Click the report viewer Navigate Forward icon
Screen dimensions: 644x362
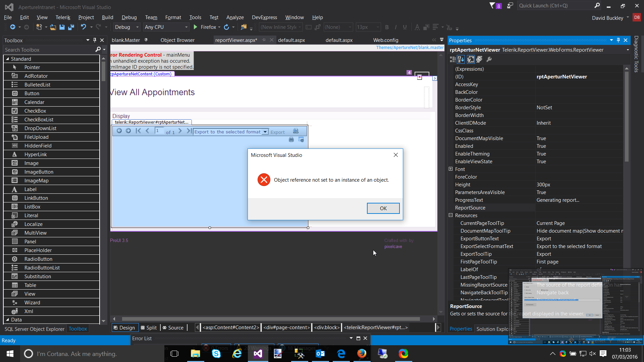(x=128, y=131)
